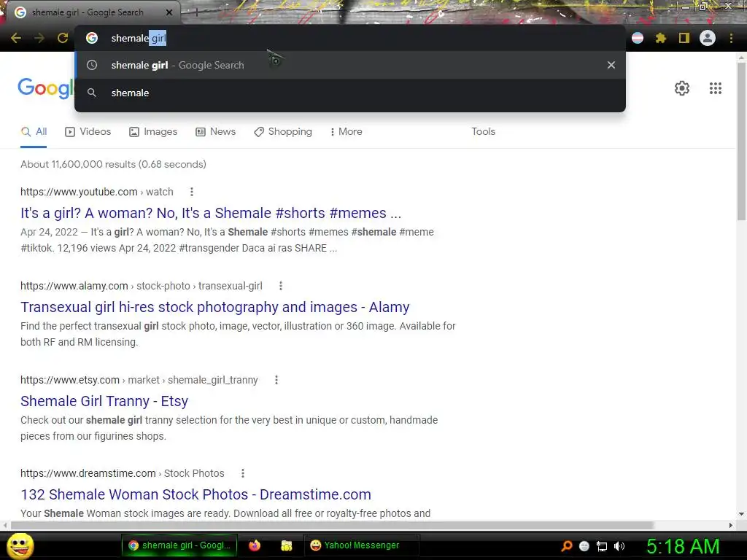Switch to the Images tab
Viewport: 747px width, 560px height.
tap(153, 132)
